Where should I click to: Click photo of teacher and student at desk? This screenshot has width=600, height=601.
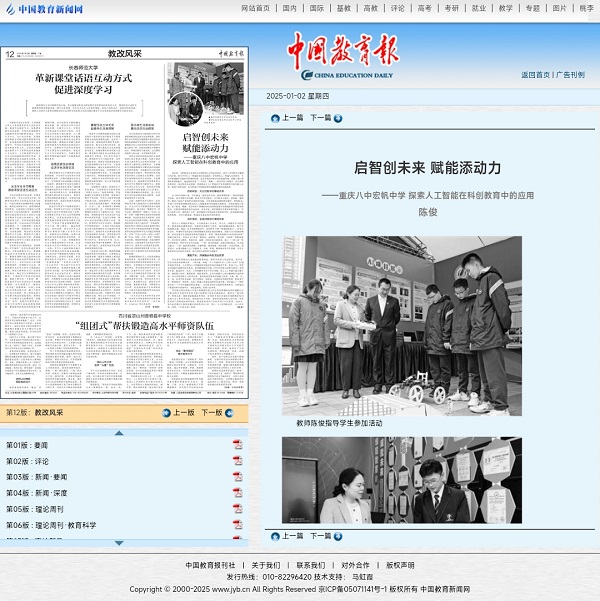402,480
